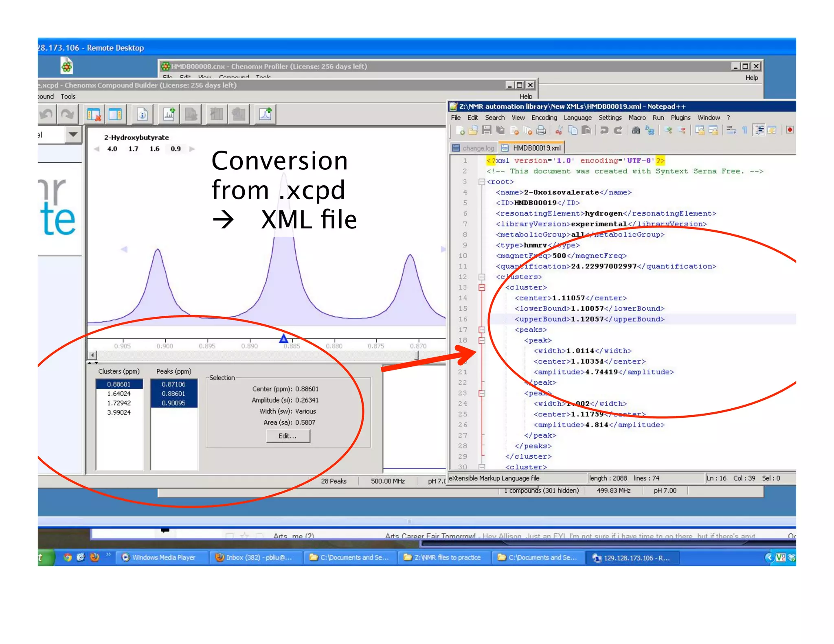Collapse the peaks node on line 17
Image resolution: width=834 pixels, height=644 pixels.
tap(482, 330)
